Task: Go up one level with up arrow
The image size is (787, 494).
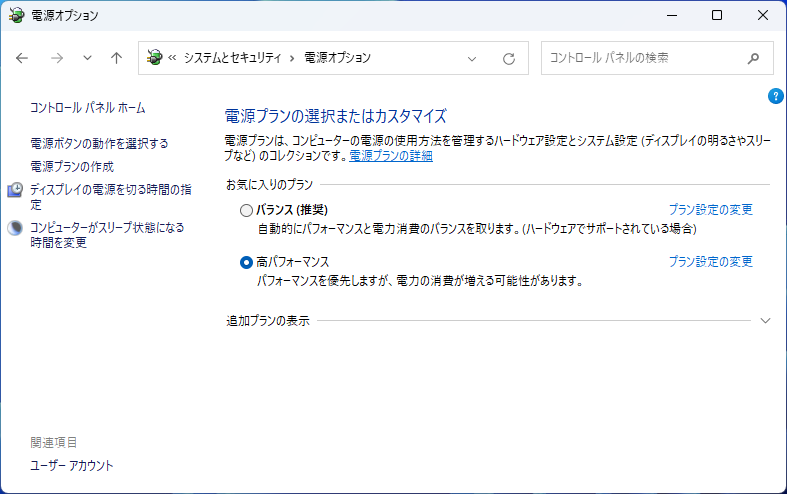Action: click(116, 58)
